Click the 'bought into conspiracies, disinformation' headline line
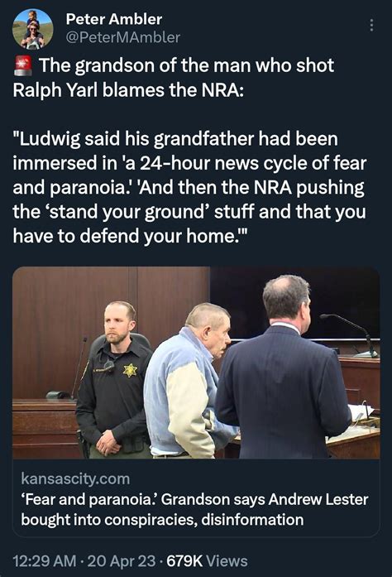The height and width of the screenshot is (577, 392). point(163,520)
